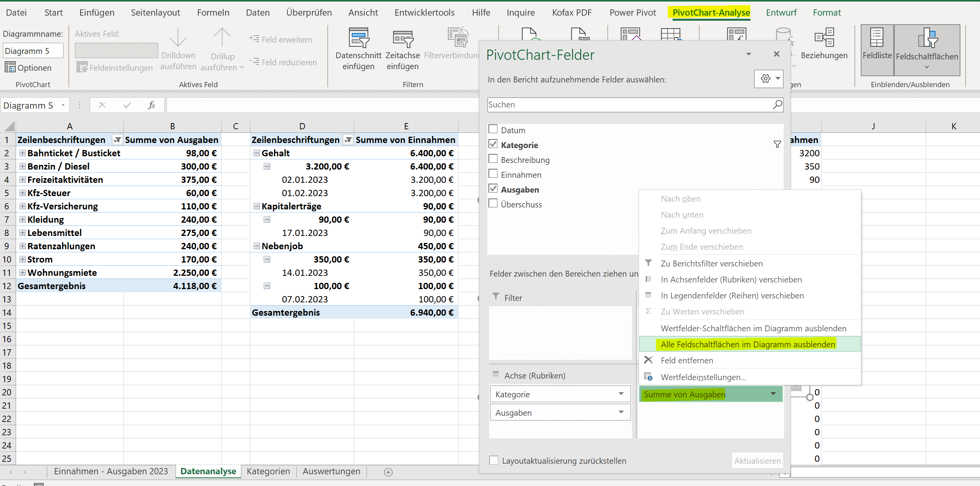Open the Datei menu

16,13
